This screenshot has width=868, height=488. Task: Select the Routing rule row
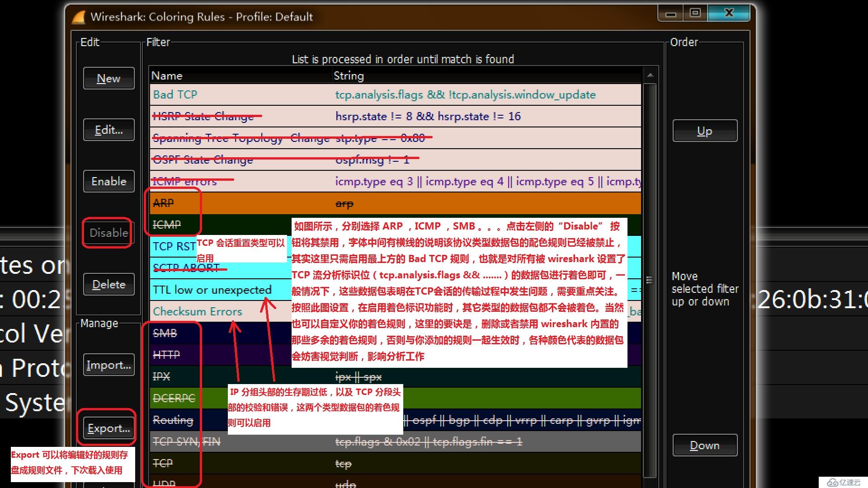(395, 420)
